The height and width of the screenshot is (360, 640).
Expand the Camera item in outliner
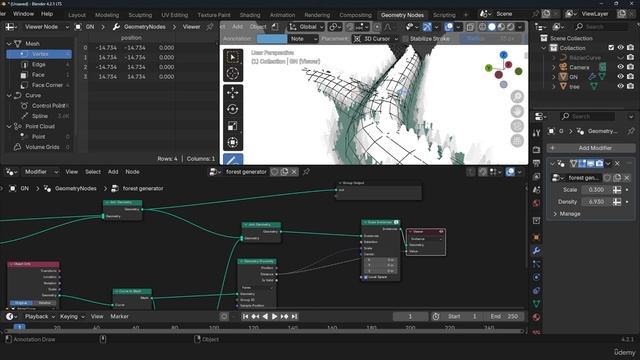click(x=554, y=67)
